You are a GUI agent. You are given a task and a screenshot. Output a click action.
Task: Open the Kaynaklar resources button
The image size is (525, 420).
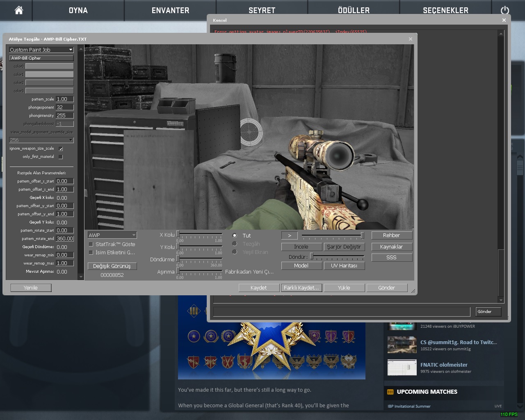(x=392, y=247)
